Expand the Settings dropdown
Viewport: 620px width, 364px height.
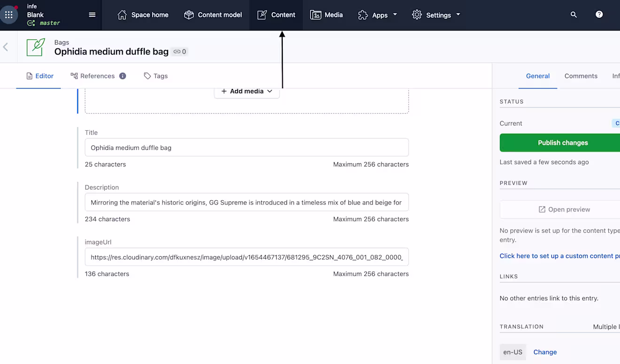pyautogui.click(x=436, y=15)
